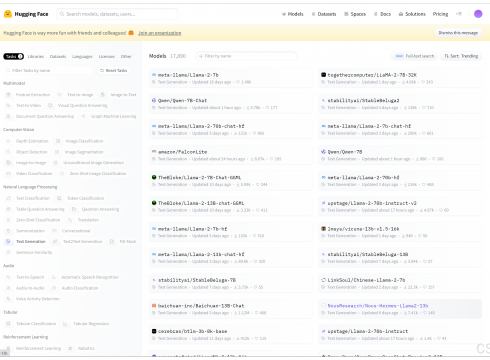This screenshot has height=360, width=490.
Task: Toggle the Image-to-Image task filter
Action: coord(26,163)
